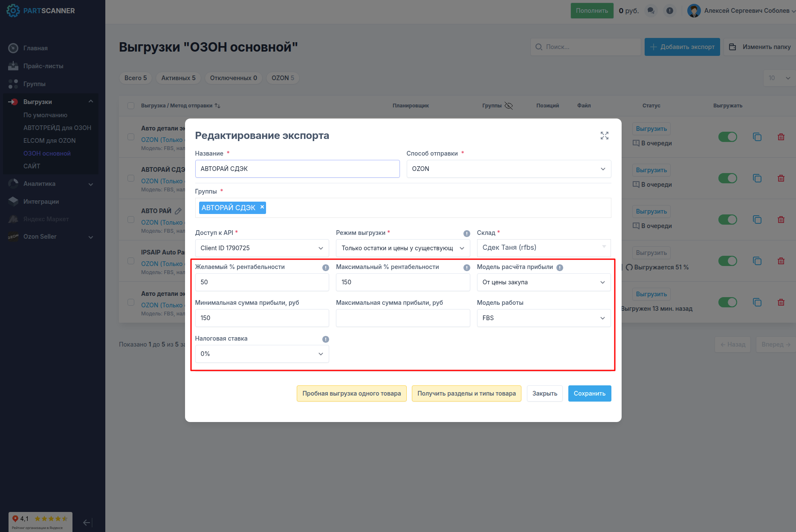Image resolution: width=796 pixels, height=532 pixels.
Task: Delete the last Авто детали export row
Action: click(x=781, y=302)
